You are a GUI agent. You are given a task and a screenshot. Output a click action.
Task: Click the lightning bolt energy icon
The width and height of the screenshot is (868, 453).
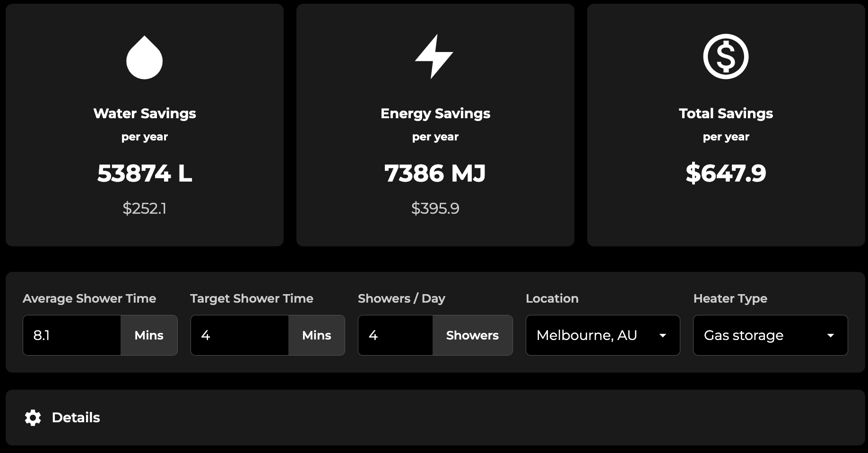[x=435, y=57]
